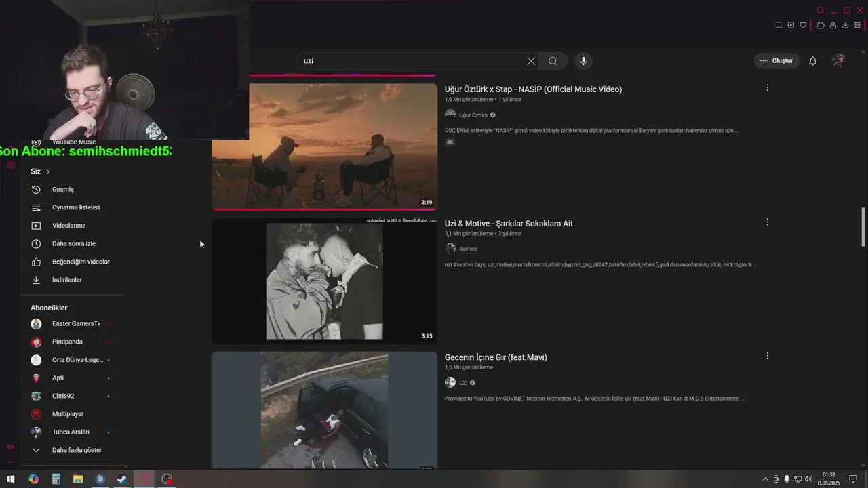The height and width of the screenshot is (488, 868).
Task: Click the red search-tabs magnifier icon
Action: (x=821, y=10)
